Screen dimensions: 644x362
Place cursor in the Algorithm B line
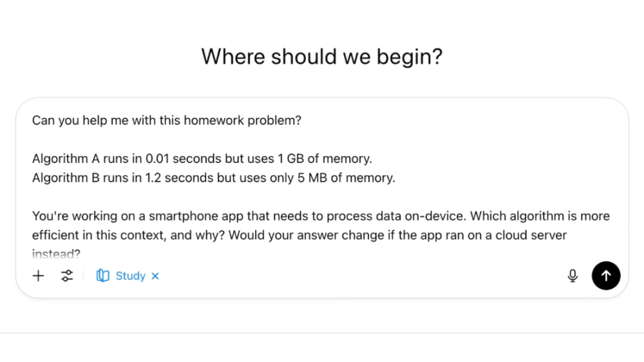(x=214, y=178)
